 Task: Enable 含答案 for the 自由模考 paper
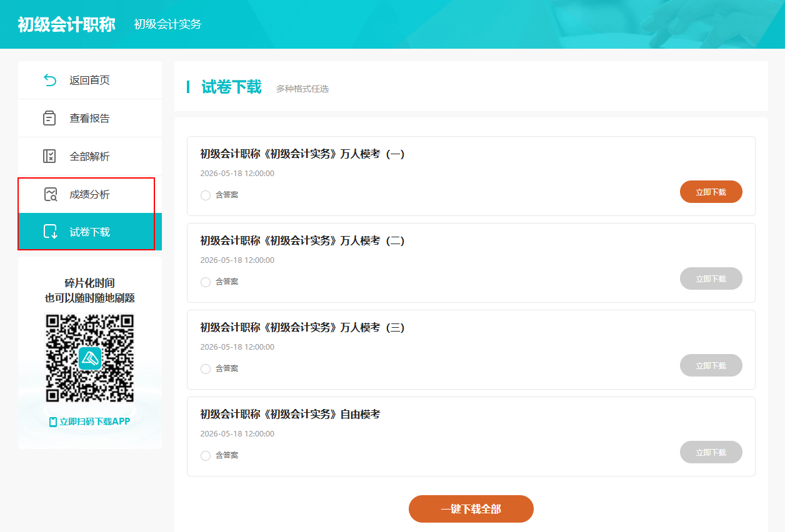(206, 455)
